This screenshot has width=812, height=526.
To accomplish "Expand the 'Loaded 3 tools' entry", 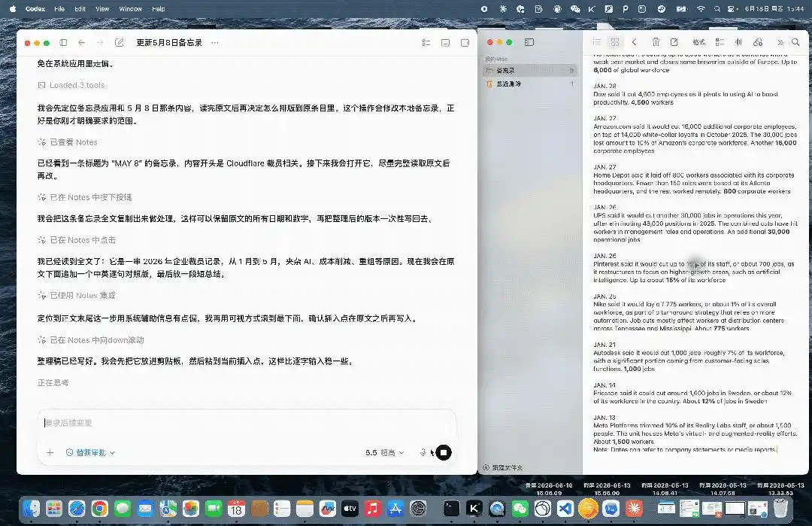I will pyautogui.click(x=71, y=85).
